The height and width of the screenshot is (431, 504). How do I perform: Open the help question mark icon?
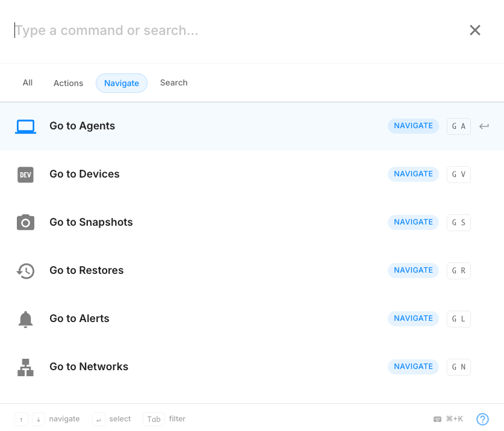point(482,419)
